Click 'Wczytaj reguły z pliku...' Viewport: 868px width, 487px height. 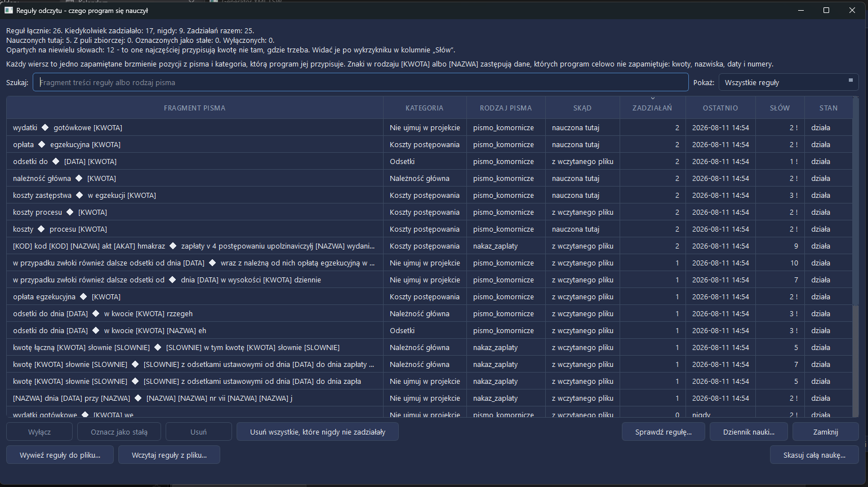pyautogui.click(x=169, y=455)
